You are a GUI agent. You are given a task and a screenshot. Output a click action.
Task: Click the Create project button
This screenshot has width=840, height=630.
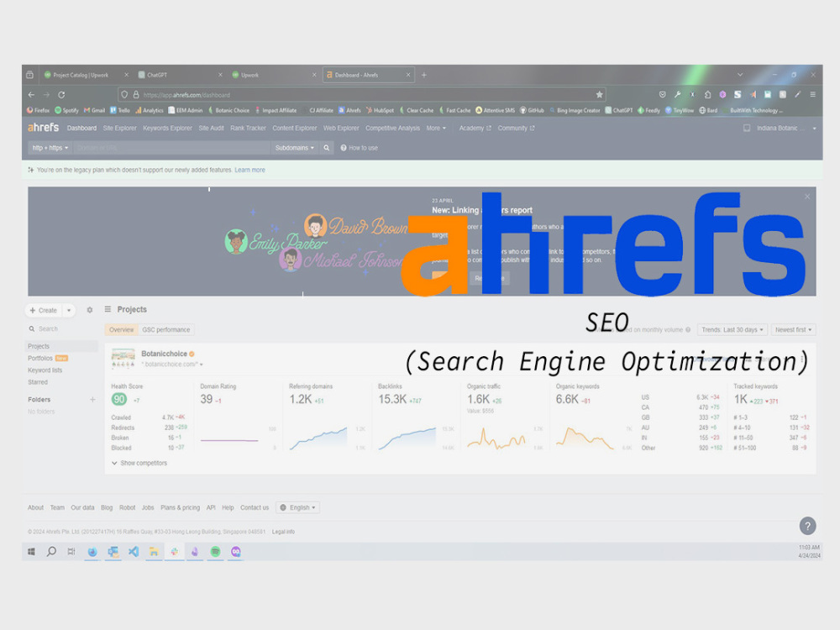pos(45,310)
